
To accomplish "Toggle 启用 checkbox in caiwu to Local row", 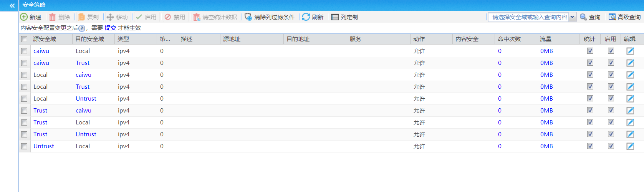I will pyautogui.click(x=611, y=51).
